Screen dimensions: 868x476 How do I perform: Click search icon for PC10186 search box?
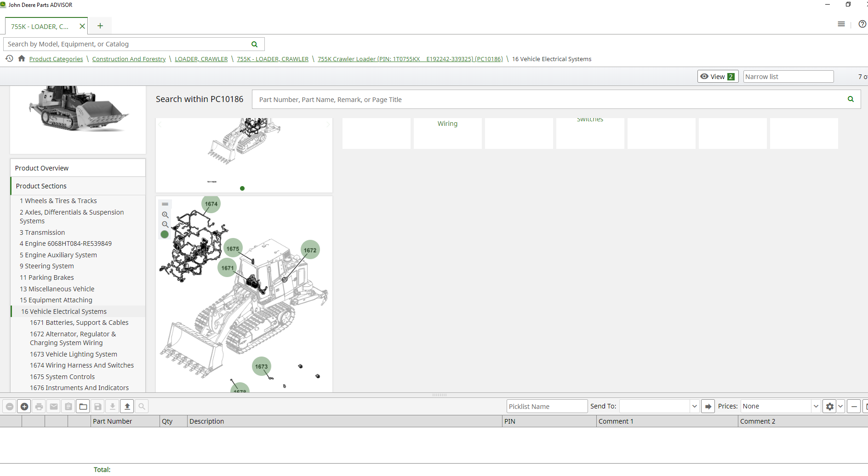851,99
